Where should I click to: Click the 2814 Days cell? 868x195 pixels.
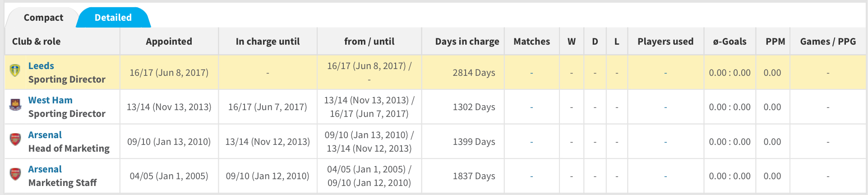click(474, 73)
